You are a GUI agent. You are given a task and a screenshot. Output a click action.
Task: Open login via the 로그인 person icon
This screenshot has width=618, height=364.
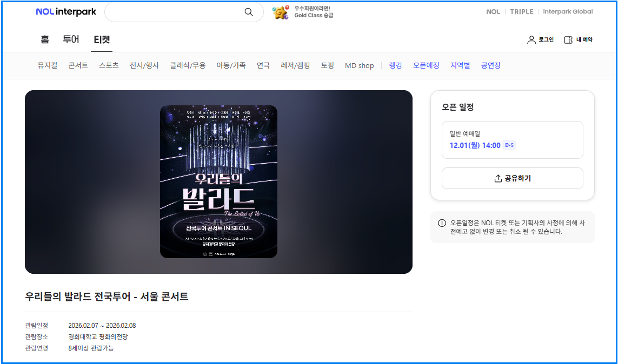point(530,39)
